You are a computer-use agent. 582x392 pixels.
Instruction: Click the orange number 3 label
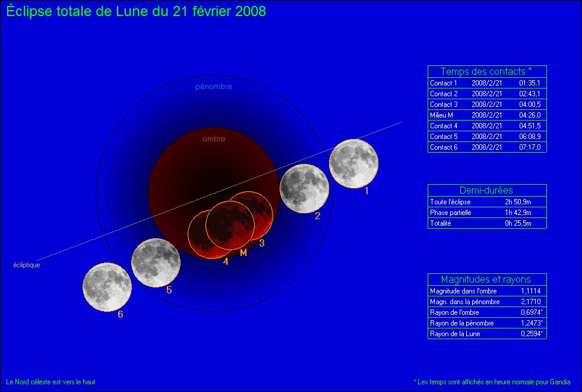click(261, 242)
